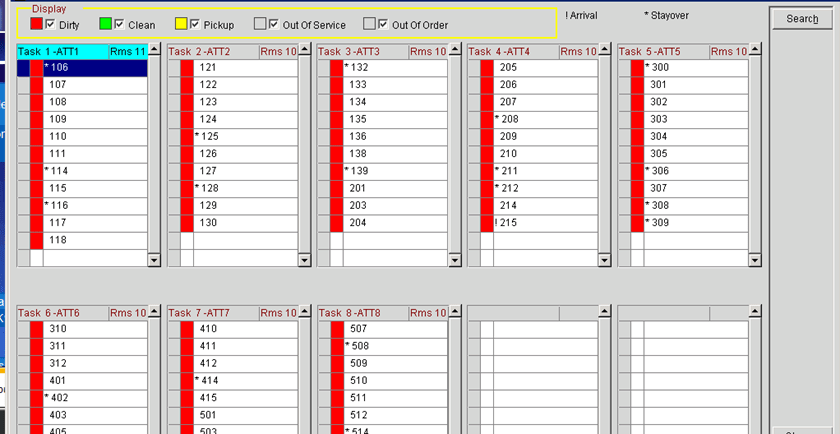Click red status marker beside room 310
840x434 pixels.
tap(37, 329)
